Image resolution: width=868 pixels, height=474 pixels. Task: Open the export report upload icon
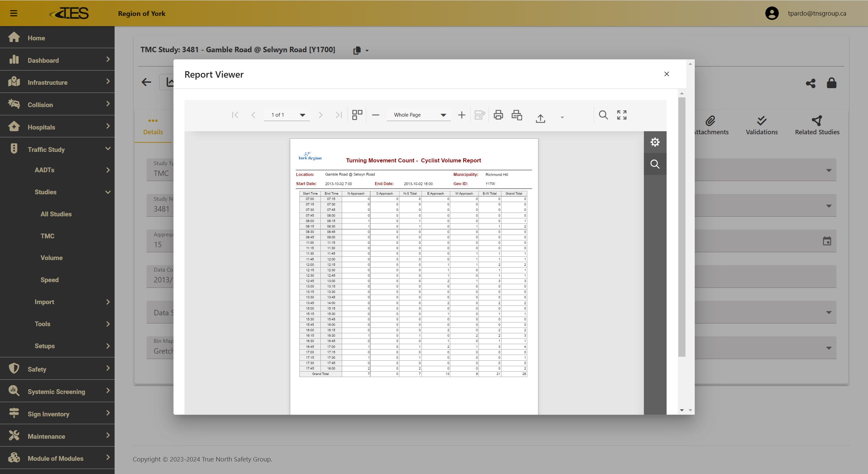(540, 118)
